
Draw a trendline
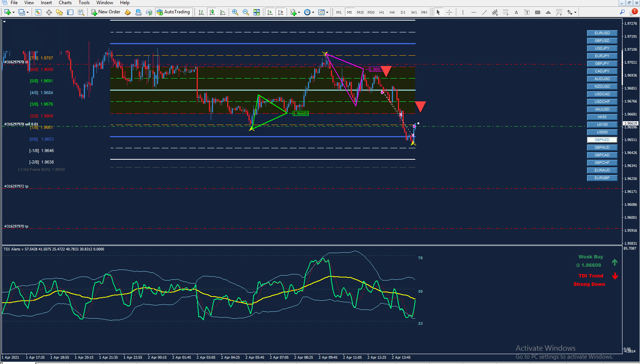pos(484,12)
